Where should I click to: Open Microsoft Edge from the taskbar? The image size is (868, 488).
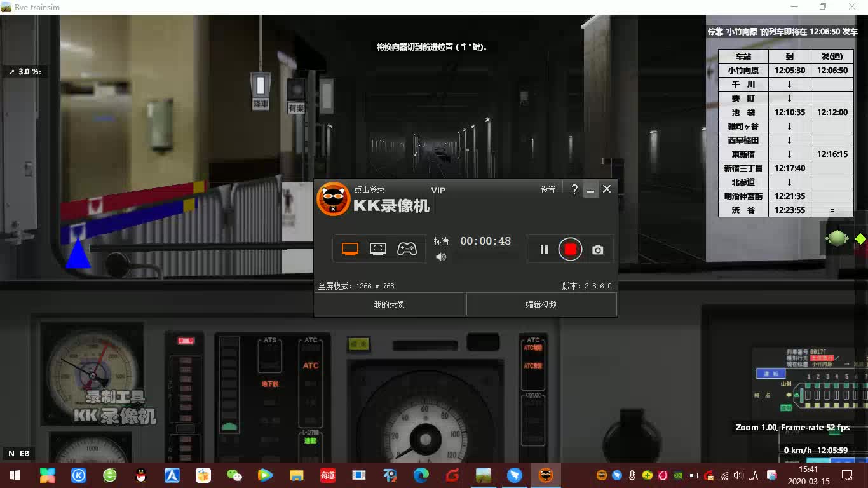(x=421, y=475)
